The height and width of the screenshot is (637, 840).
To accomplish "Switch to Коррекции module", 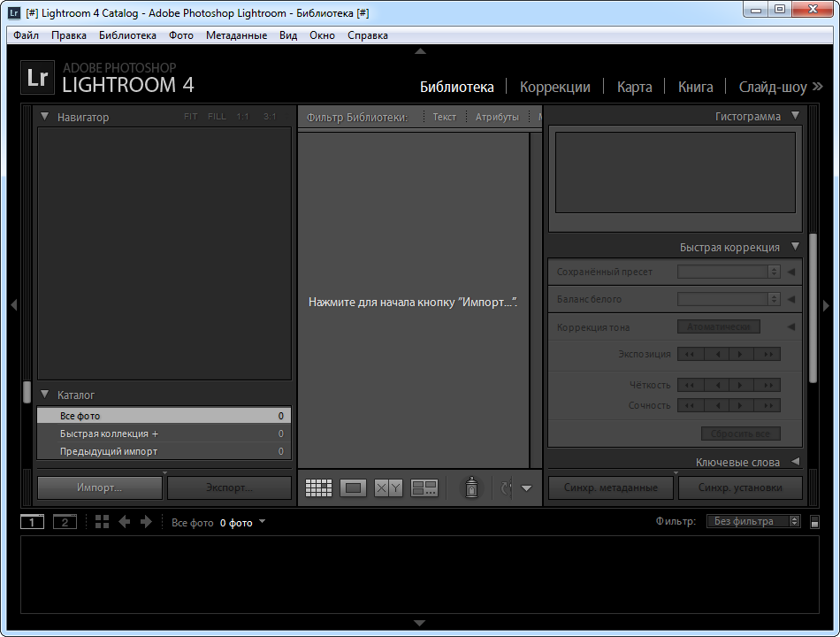I will click(x=555, y=87).
